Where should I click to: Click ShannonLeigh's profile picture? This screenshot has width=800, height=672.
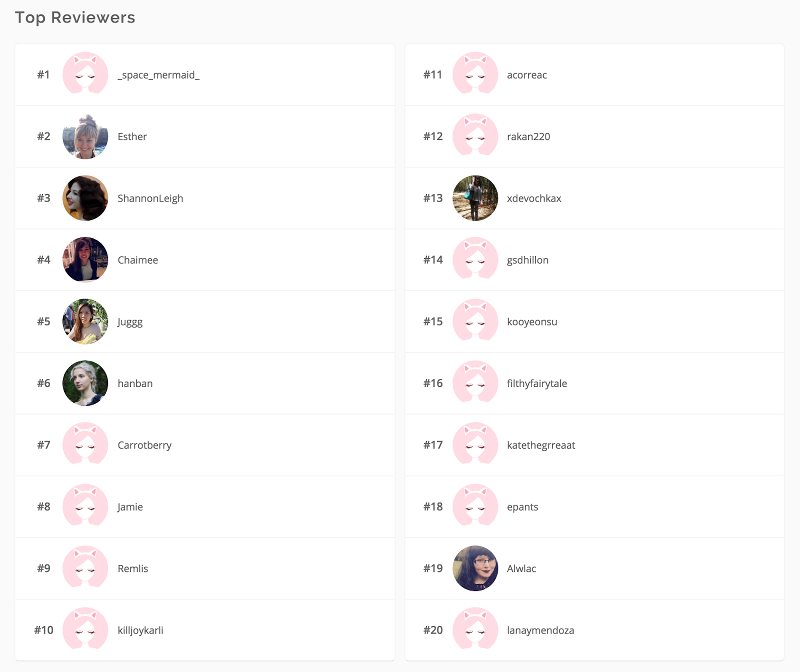pyautogui.click(x=85, y=198)
